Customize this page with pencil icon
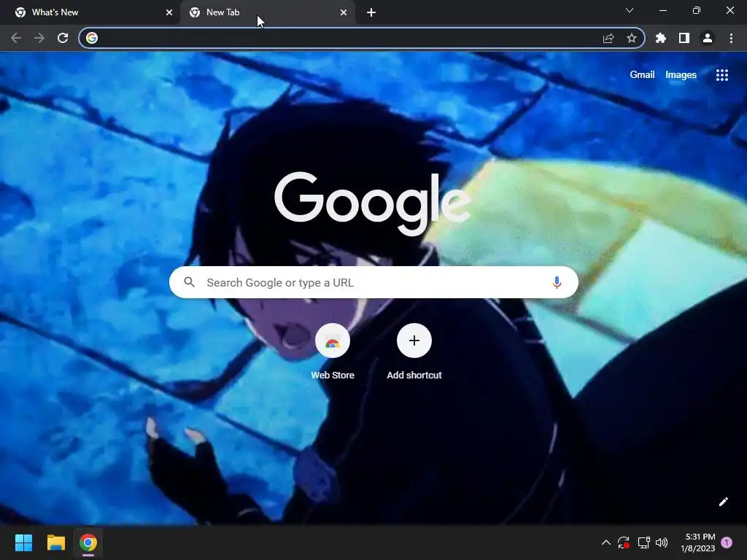The height and width of the screenshot is (560, 747). (x=723, y=502)
